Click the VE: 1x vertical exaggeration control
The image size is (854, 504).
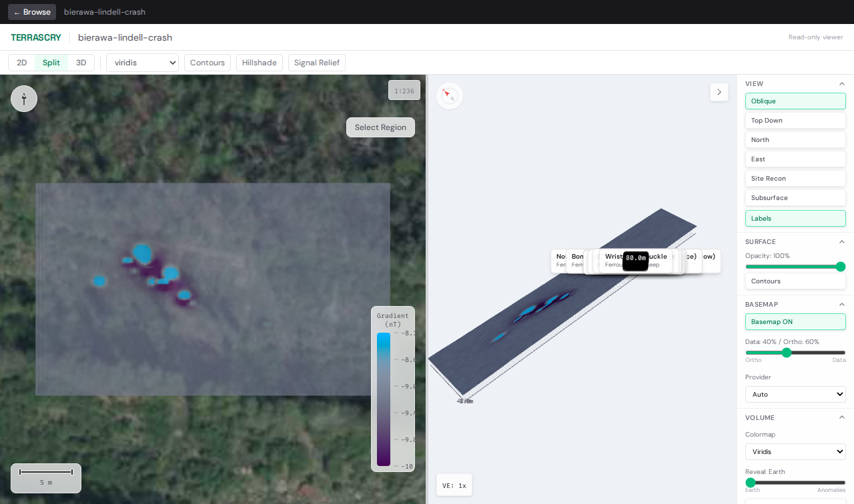[454, 485]
